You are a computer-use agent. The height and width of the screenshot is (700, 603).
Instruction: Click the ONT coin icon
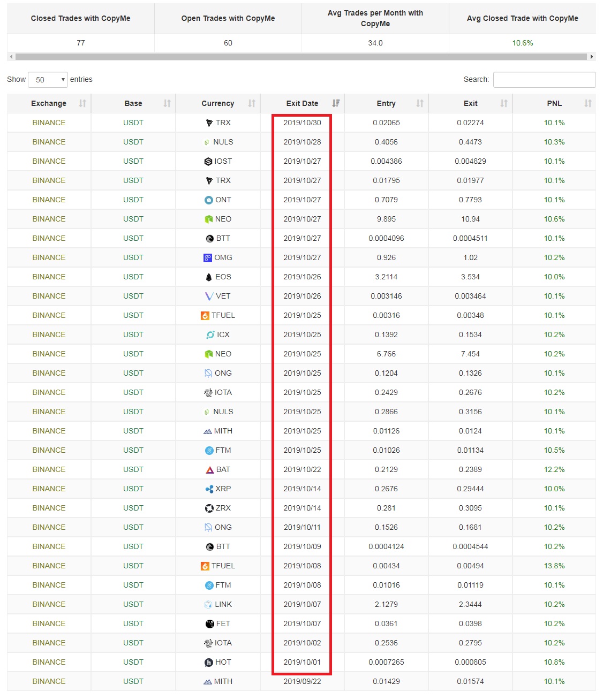coord(209,200)
